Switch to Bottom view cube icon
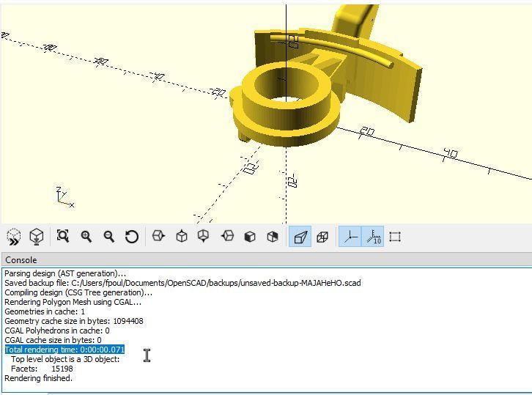532x395 pixels. [204, 236]
